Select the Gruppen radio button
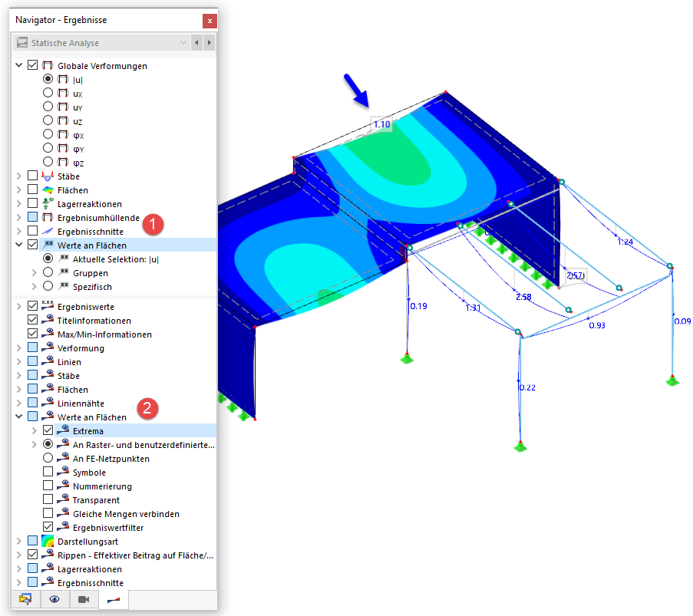Screen dimensions: 693x616 [x=48, y=272]
